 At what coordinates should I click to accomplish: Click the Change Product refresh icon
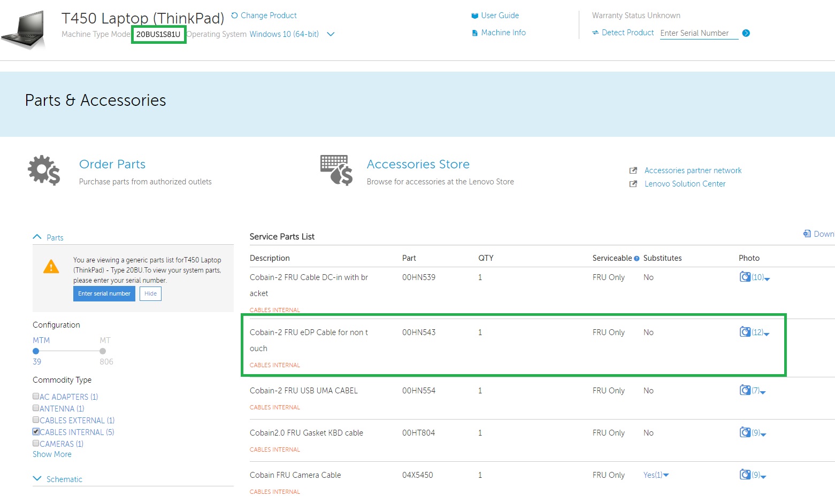234,15
